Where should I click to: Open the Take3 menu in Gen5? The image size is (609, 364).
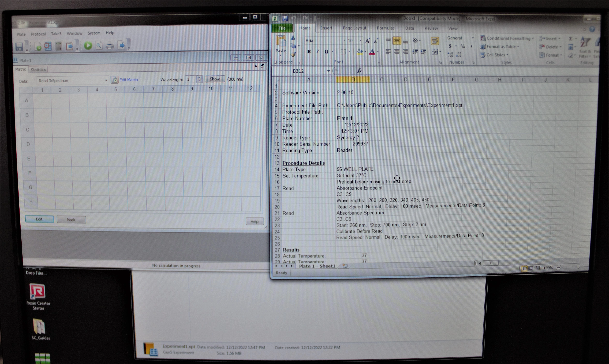point(56,34)
